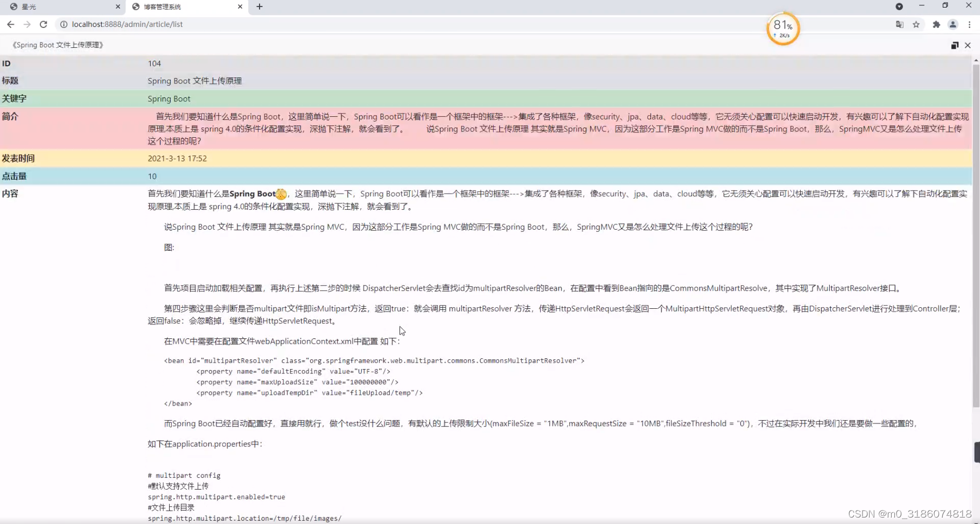The image size is (980, 524).
Task: Open the Chrome profile avatar
Action: click(953, 24)
